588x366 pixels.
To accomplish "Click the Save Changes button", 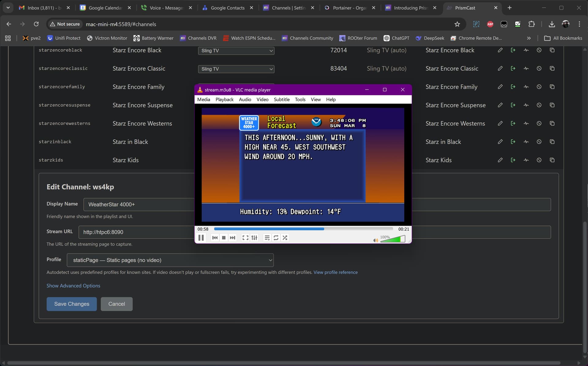I will [72, 304].
